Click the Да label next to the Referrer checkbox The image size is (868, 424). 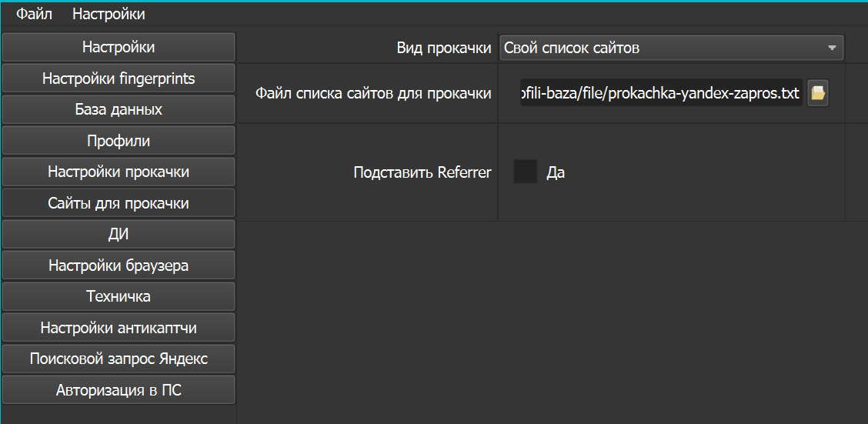coord(556,172)
